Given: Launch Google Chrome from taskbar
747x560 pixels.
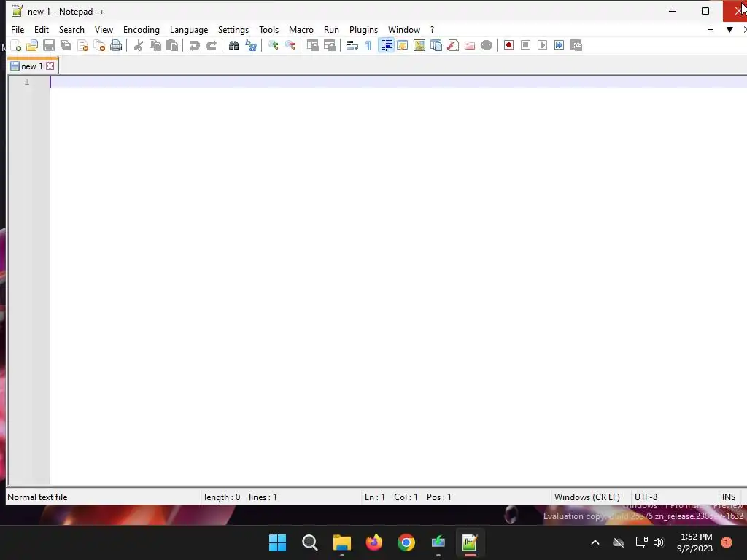Looking at the screenshot, I should (x=406, y=542).
